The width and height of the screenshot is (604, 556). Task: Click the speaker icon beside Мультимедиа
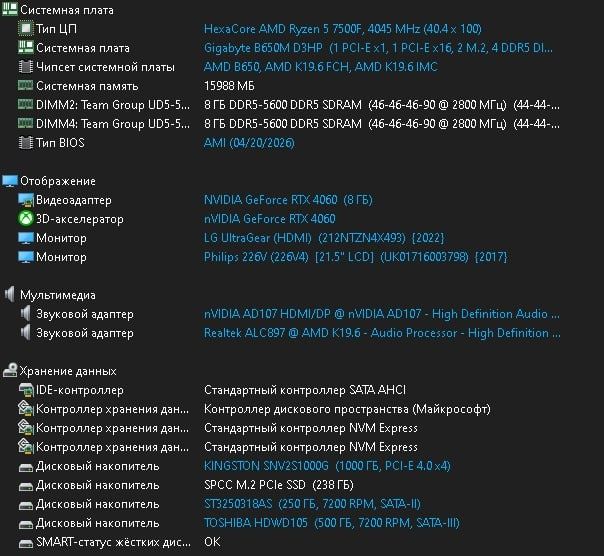pyautogui.click(x=10, y=295)
